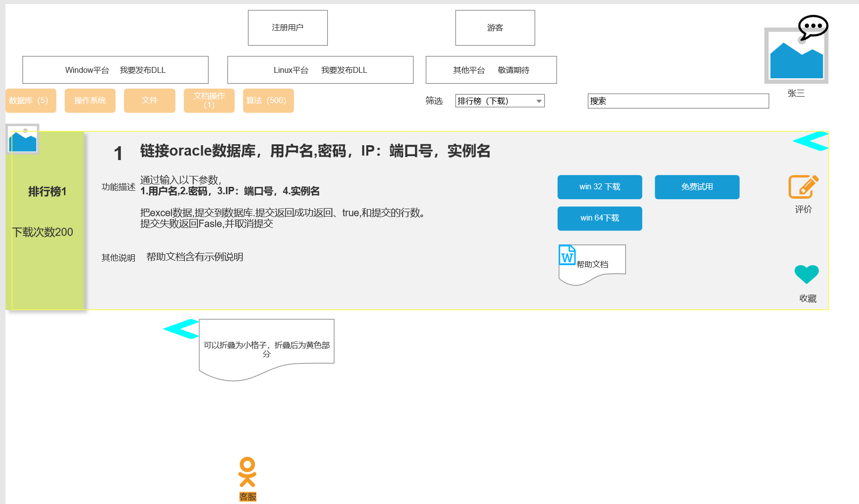Collapse the card using the cyan arrow
The height and width of the screenshot is (504, 859).
point(811,141)
